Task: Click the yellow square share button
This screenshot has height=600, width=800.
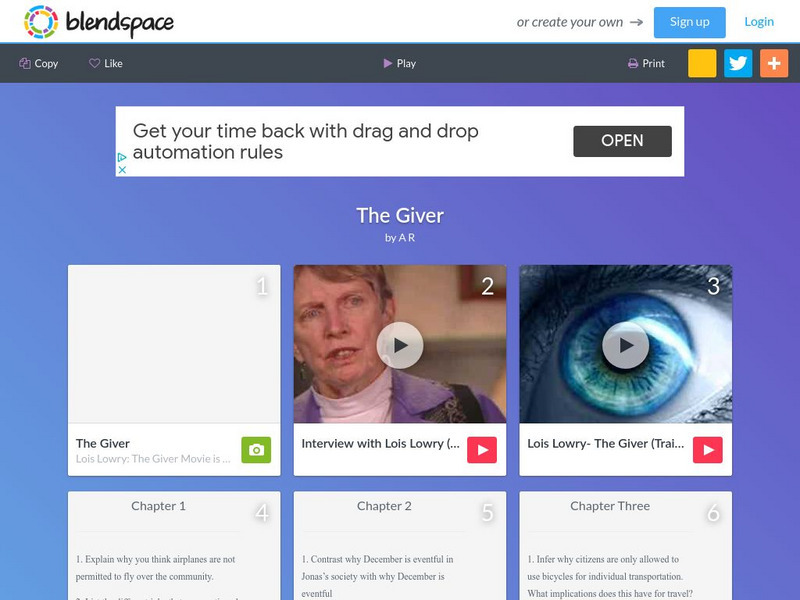Action: coord(702,63)
